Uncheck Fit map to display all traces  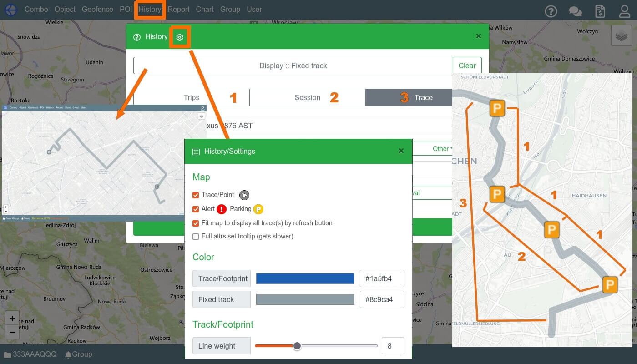[196, 223]
